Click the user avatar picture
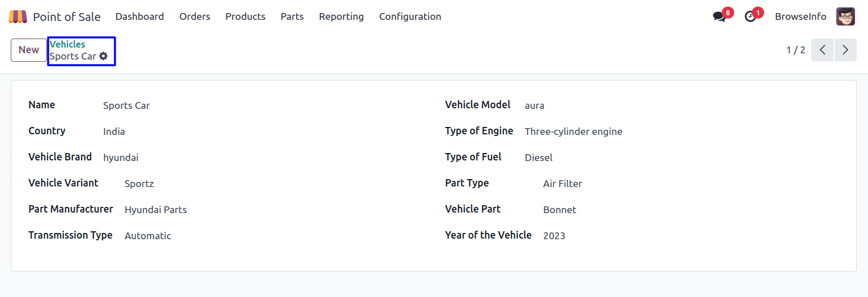Image resolution: width=868 pixels, height=297 pixels. click(845, 17)
